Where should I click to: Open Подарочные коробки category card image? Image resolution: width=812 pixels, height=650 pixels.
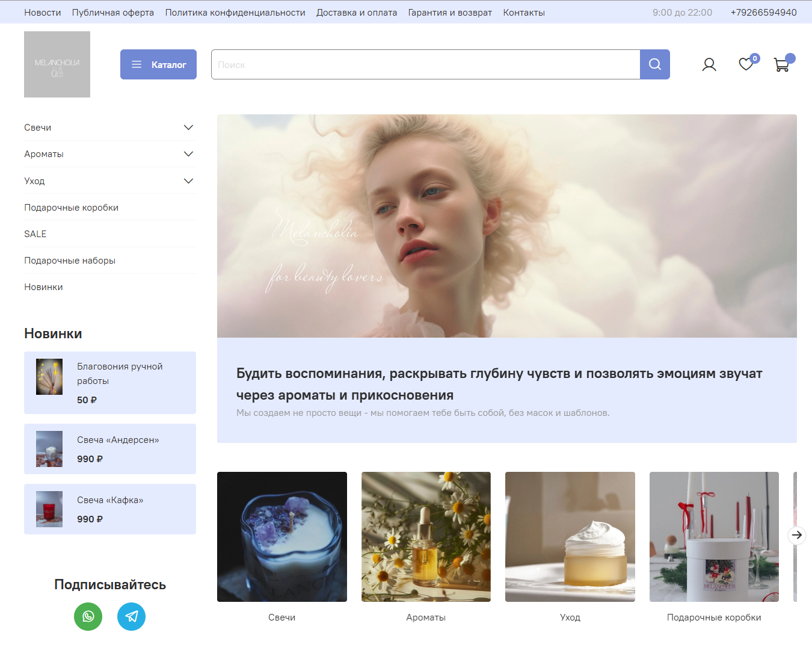point(714,537)
